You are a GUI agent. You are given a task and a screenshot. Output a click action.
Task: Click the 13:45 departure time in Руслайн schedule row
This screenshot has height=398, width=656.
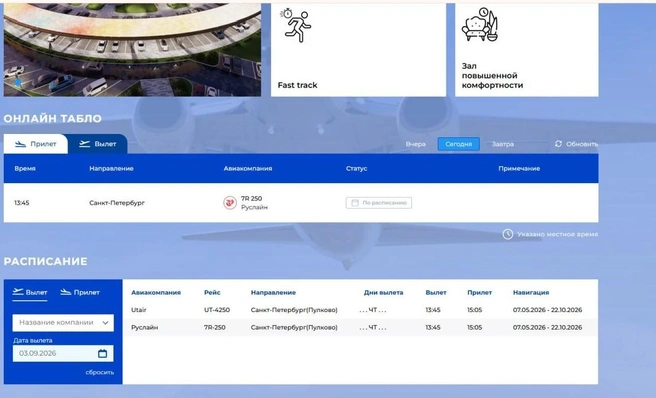pos(433,328)
